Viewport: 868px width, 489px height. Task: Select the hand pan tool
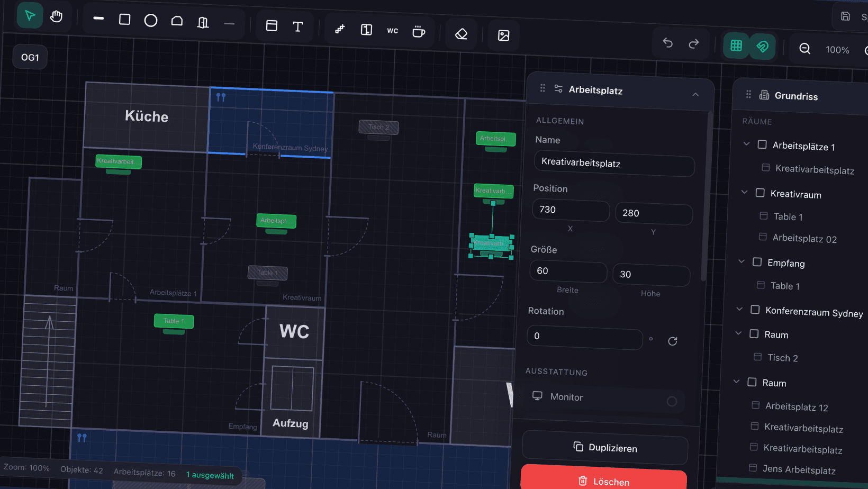[56, 16]
